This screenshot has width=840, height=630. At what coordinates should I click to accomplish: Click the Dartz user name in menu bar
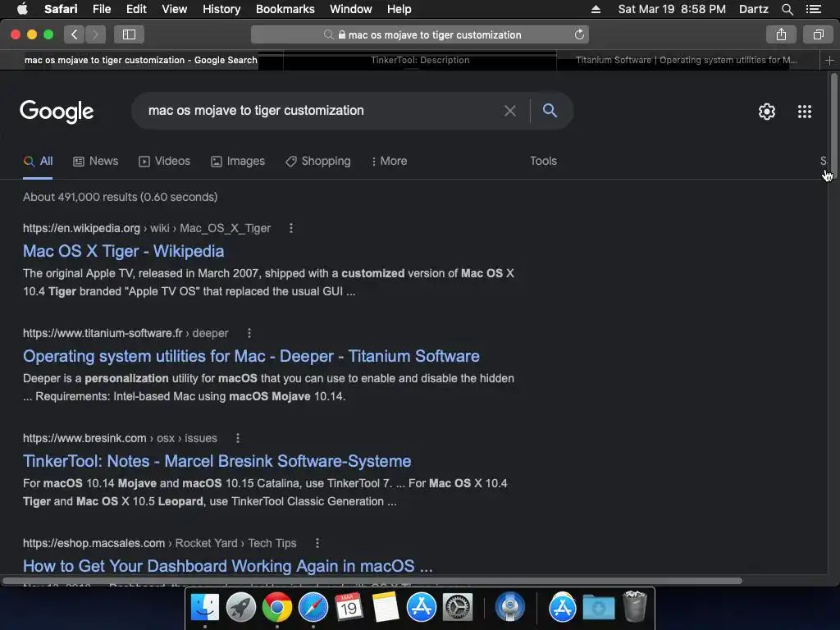[753, 9]
